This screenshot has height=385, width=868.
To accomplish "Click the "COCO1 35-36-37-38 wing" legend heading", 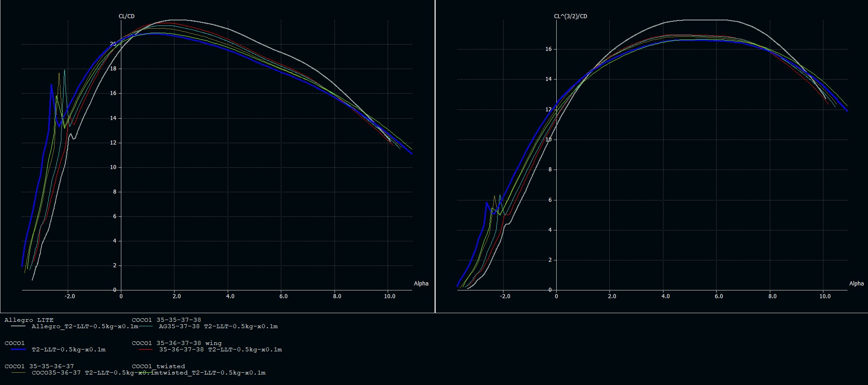I will 177,343.
